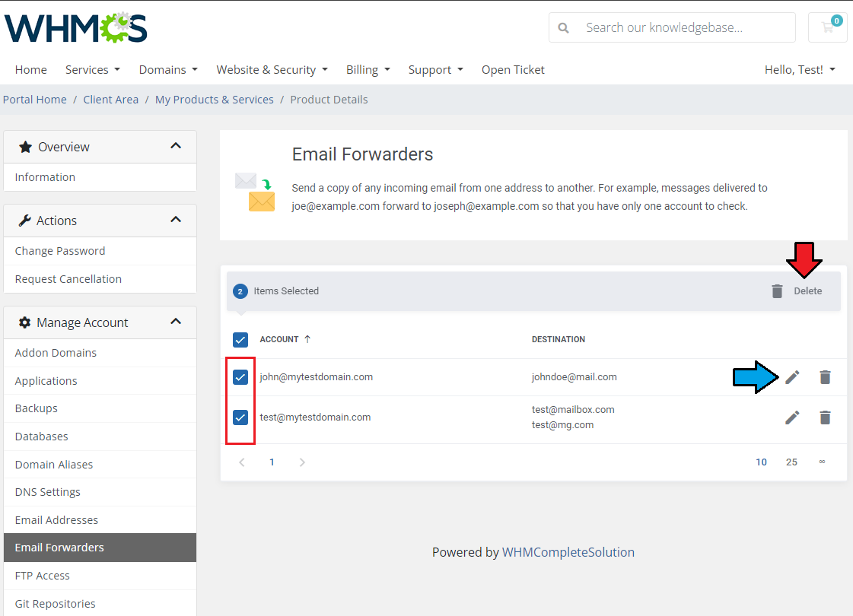The image size is (853, 616).
Task: Open Applications in sidebar
Action: click(x=100, y=380)
